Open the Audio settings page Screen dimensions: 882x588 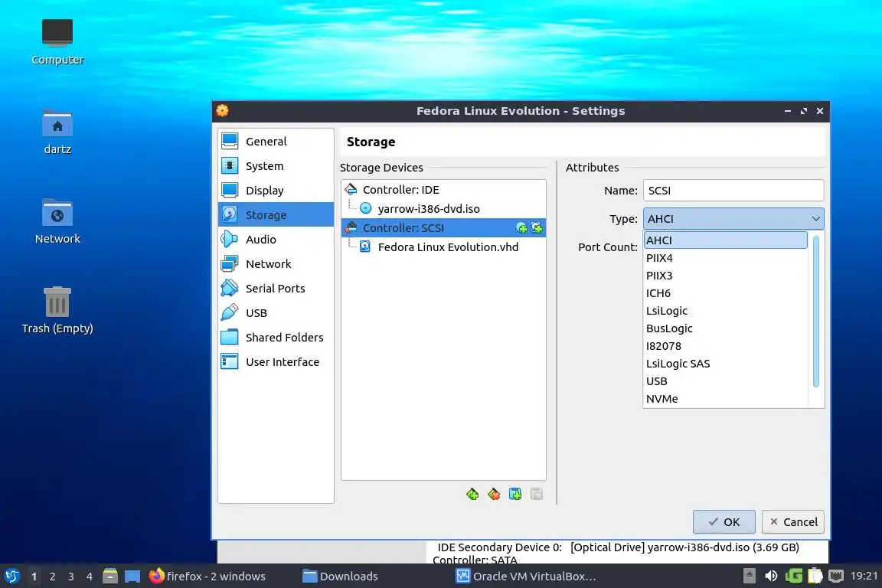(x=276, y=239)
